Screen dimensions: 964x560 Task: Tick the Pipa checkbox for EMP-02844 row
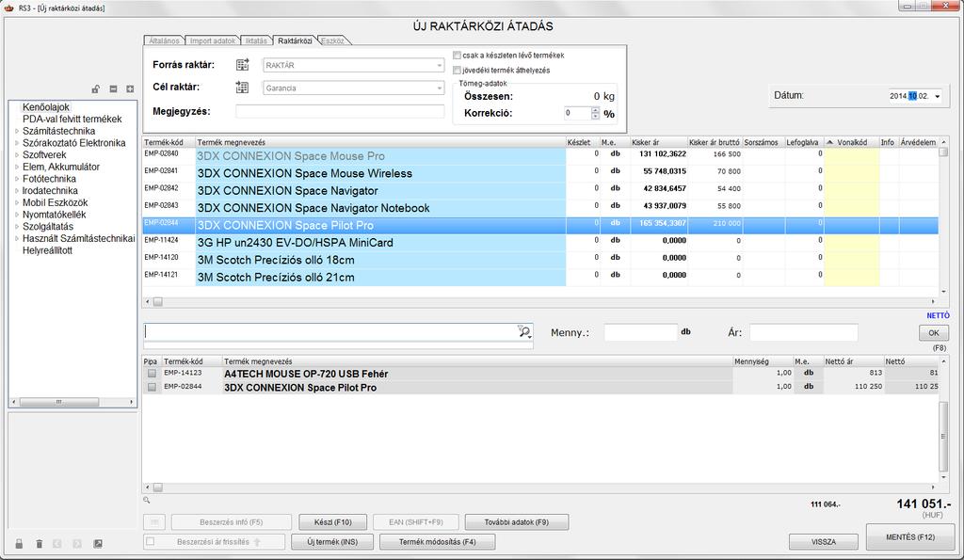tap(152, 387)
